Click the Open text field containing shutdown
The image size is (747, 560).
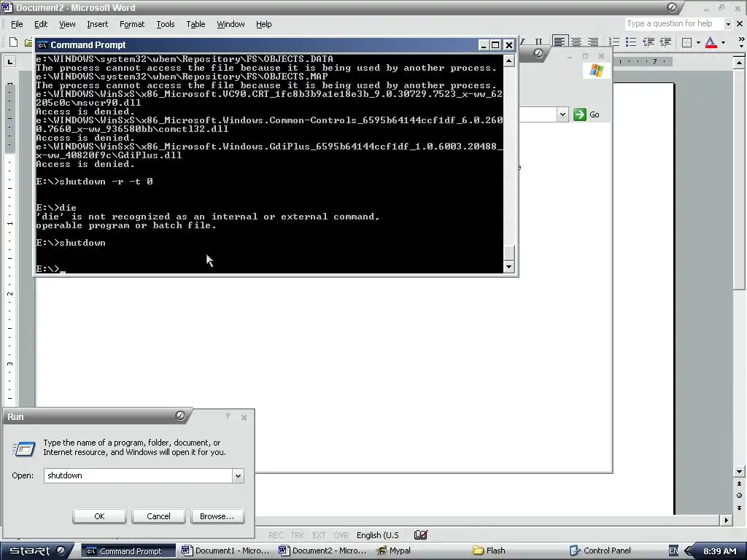tap(138, 475)
